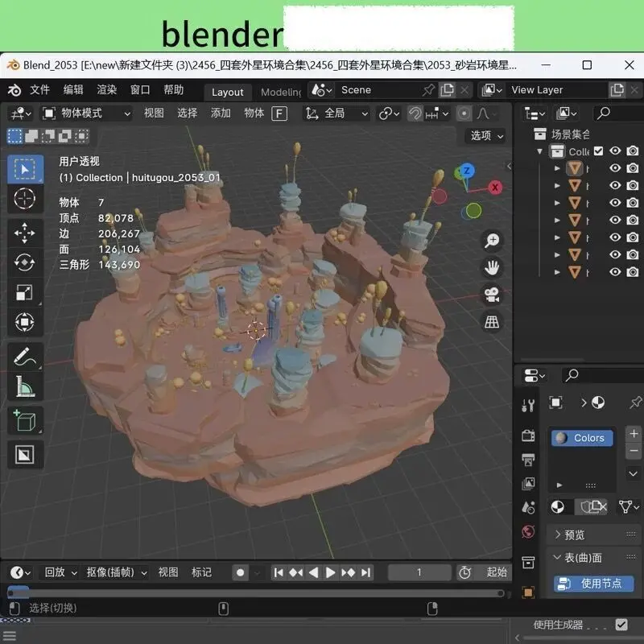Open the 编辑 edit menu
The width and height of the screenshot is (644, 644).
pyautogui.click(x=73, y=90)
